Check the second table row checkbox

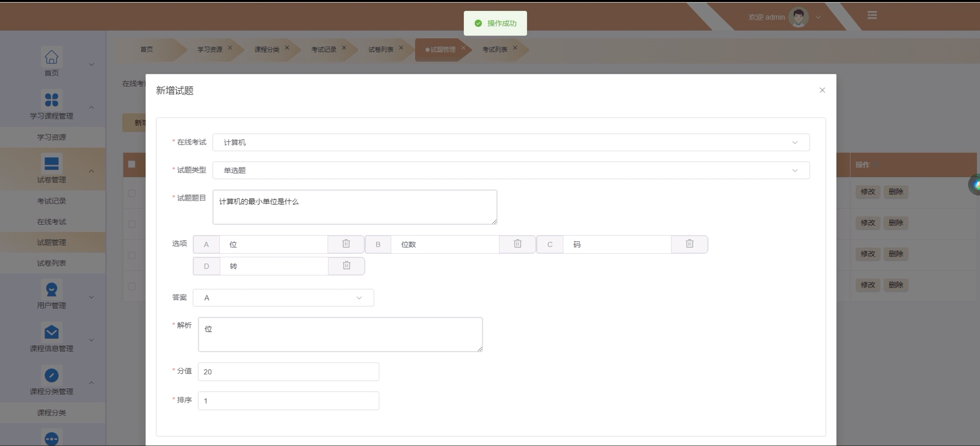point(132,224)
